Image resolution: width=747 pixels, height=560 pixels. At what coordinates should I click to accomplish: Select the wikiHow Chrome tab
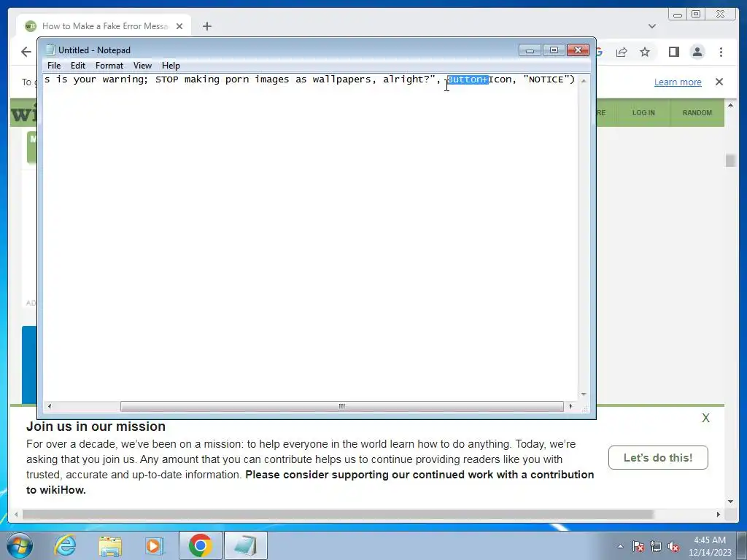click(x=104, y=26)
